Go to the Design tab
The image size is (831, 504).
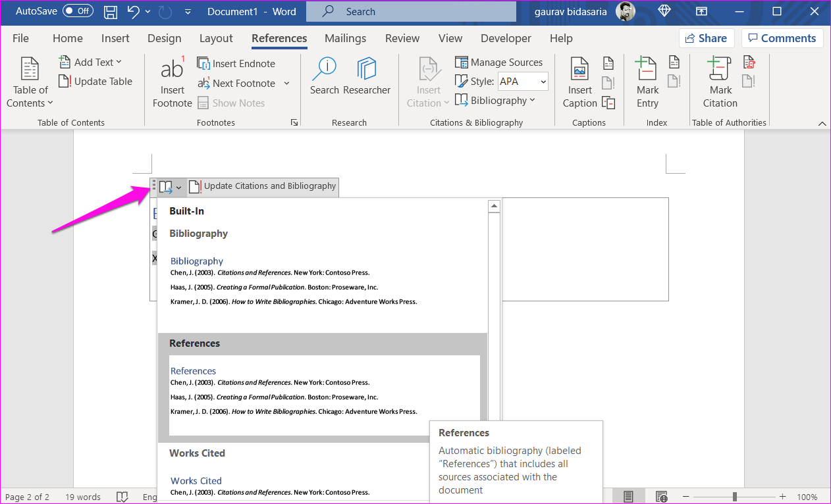point(165,38)
